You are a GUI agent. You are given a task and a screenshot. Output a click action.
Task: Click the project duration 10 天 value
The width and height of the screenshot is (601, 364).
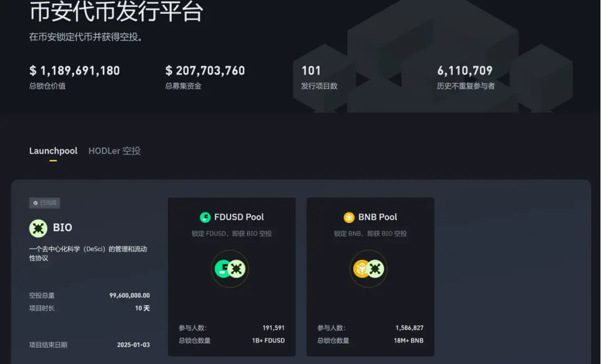point(142,308)
